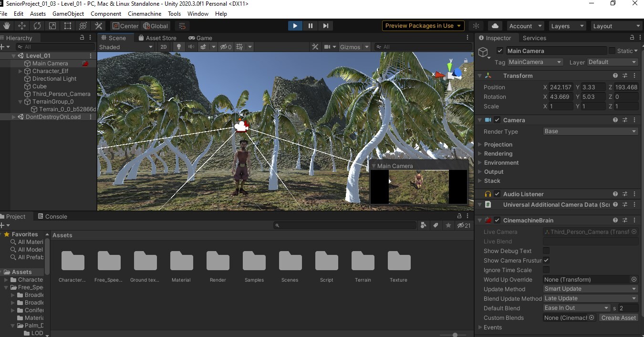
Task: Select the Scale tool
Action: point(52,26)
